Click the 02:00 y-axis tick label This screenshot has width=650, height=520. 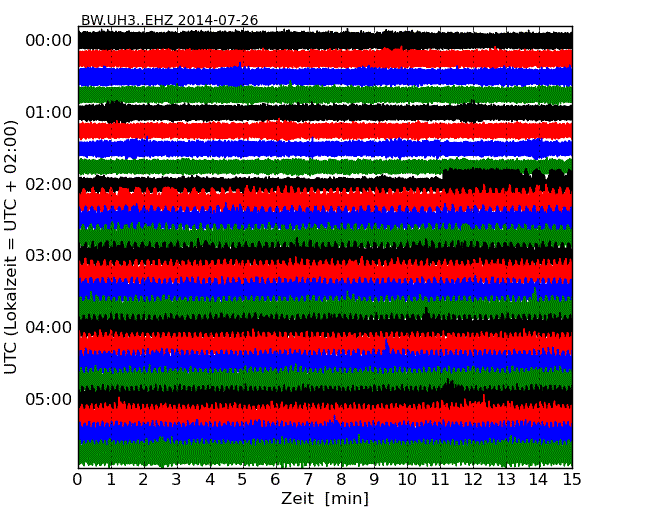tap(49, 184)
